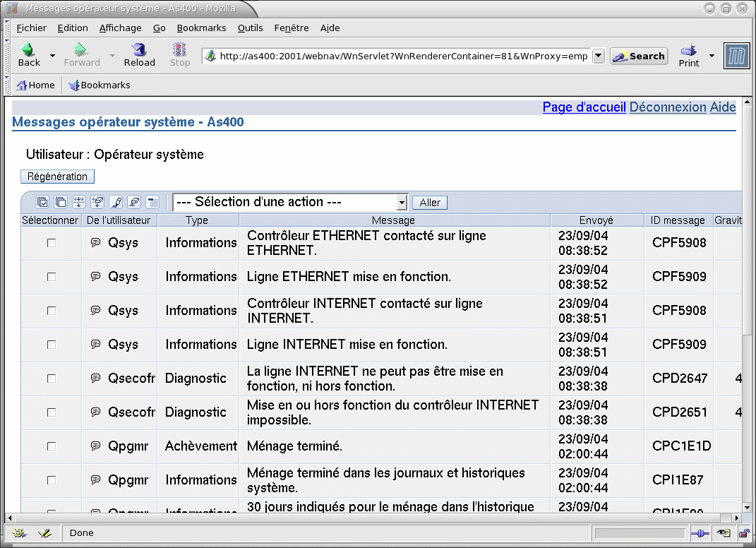Check the box for Ligne ETHERNET mise en fonction

[x=51, y=277]
